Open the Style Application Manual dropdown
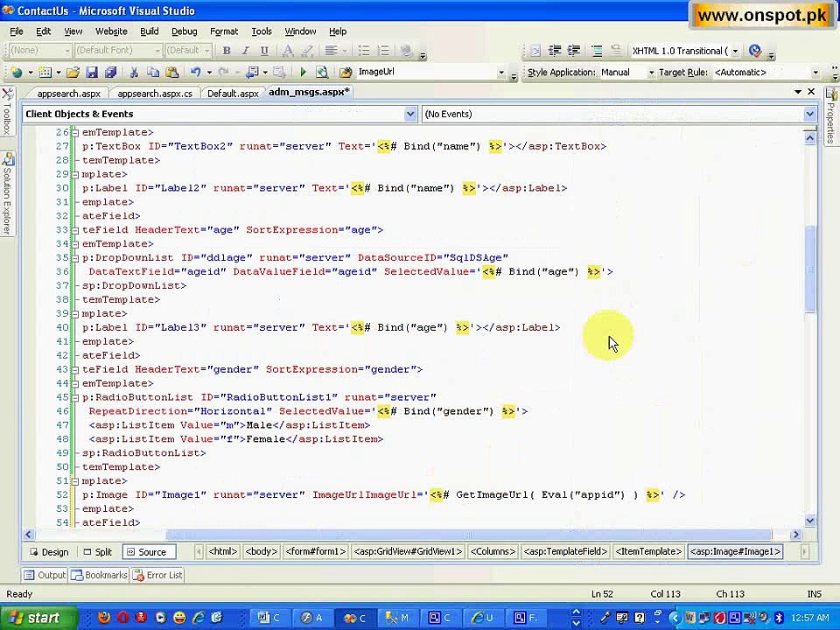The height and width of the screenshot is (630, 840). [651, 73]
